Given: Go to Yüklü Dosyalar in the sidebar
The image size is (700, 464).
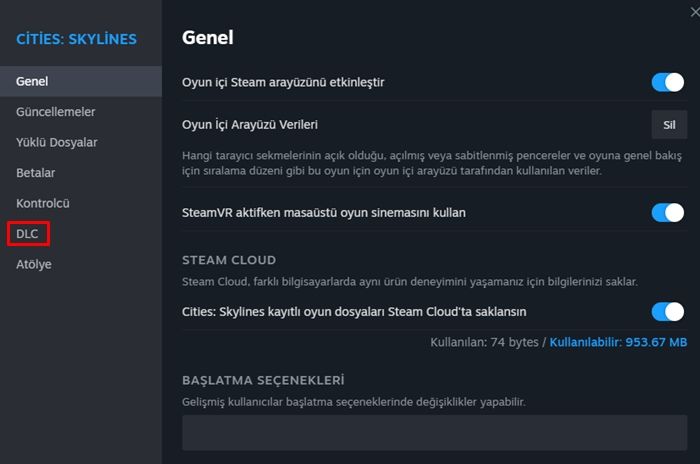Looking at the screenshot, I should [56, 142].
